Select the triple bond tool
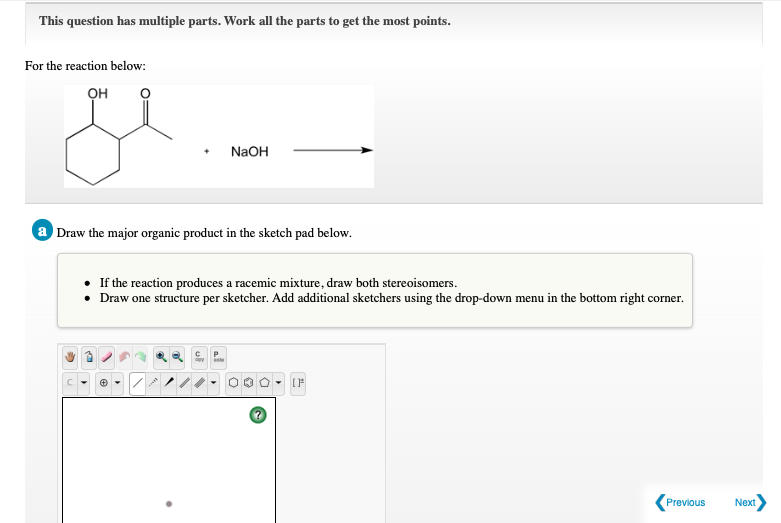 click(200, 383)
